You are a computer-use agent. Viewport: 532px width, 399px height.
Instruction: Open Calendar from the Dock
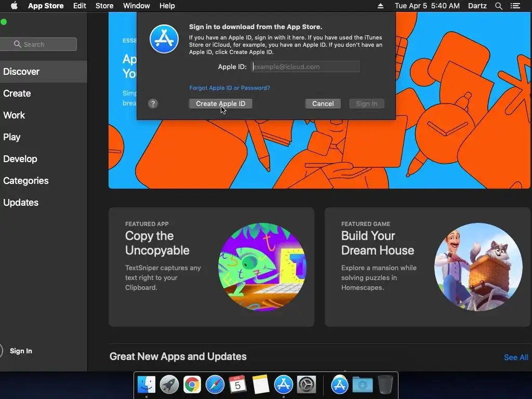coord(237,385)
